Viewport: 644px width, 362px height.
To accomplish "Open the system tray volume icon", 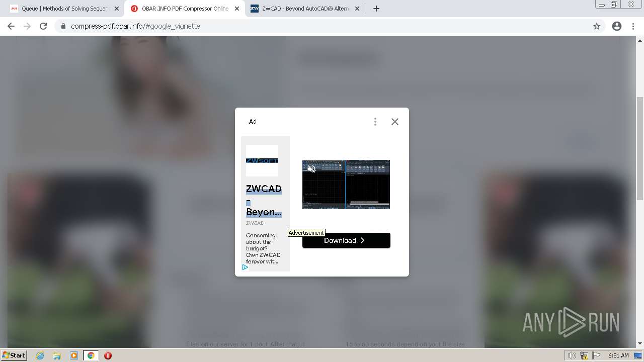I will coord(572,355).
